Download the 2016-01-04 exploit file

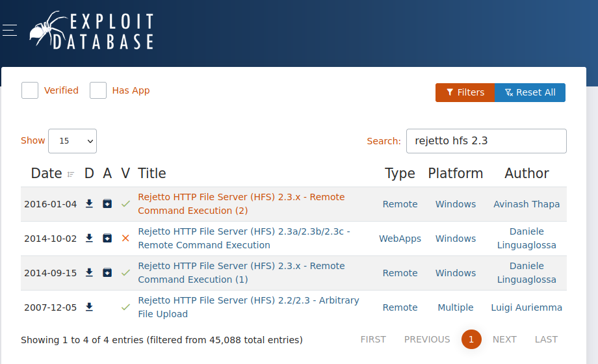pyautogui.click(x=90, y=204)
